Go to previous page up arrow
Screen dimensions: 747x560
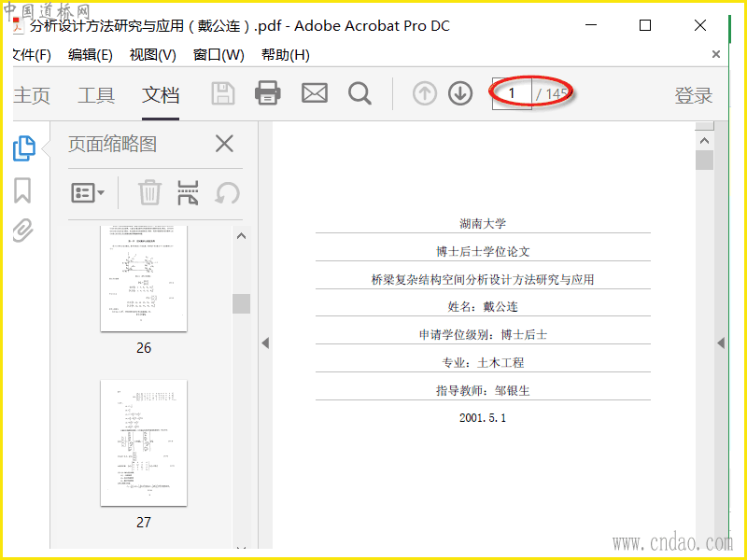point(425,93)
